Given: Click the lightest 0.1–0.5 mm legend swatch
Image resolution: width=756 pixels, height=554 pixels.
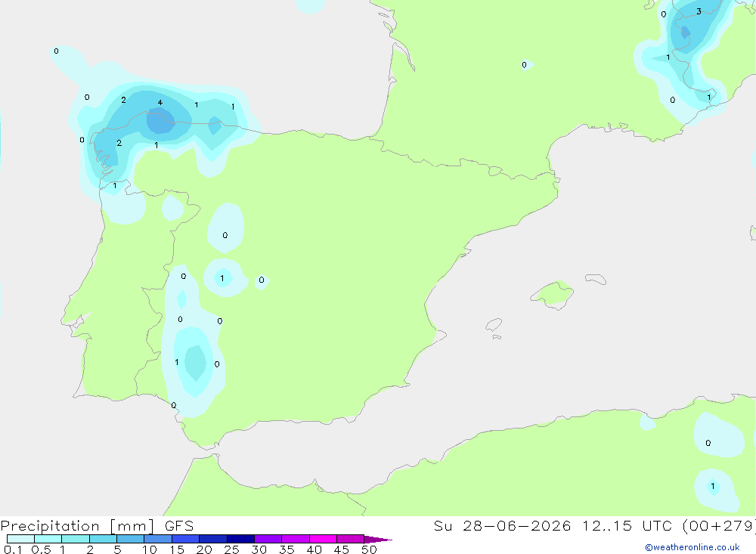Looking at the screenshot, I should click(20, 539).
